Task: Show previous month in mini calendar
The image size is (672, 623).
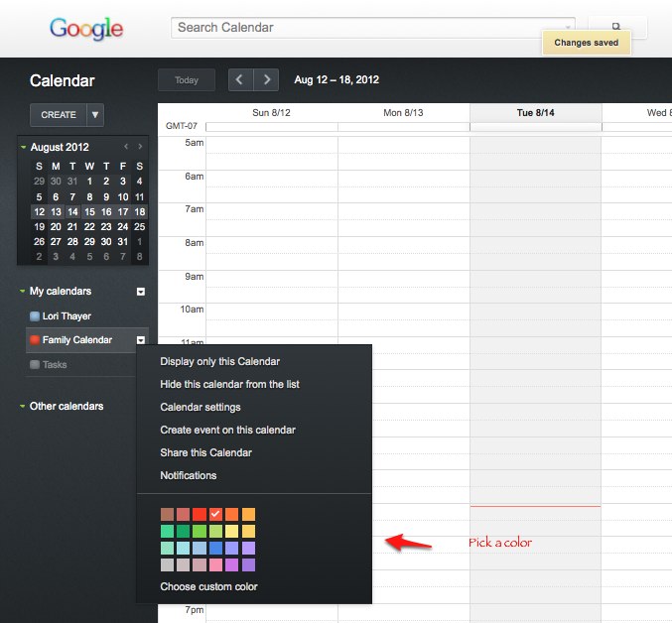Action: (x=126, y=147)
